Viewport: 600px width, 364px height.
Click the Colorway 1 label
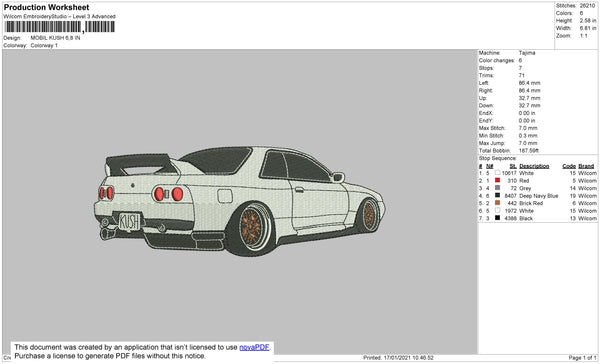(x=44, y=46)
